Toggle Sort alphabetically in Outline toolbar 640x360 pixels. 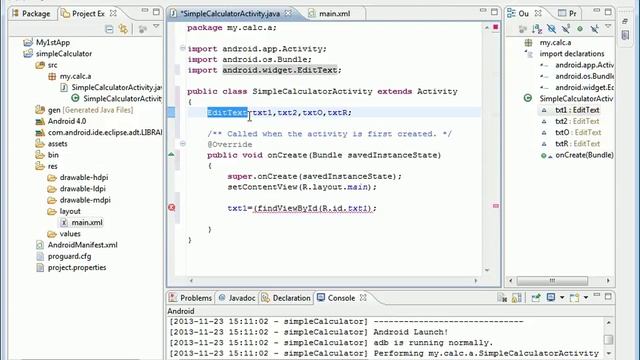[x=537, y=29]
